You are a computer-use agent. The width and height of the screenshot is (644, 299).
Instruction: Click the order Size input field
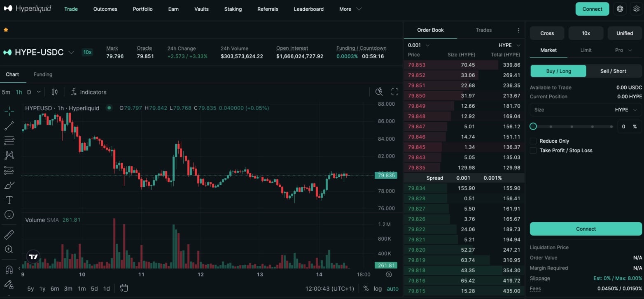[x=586, y=110]
